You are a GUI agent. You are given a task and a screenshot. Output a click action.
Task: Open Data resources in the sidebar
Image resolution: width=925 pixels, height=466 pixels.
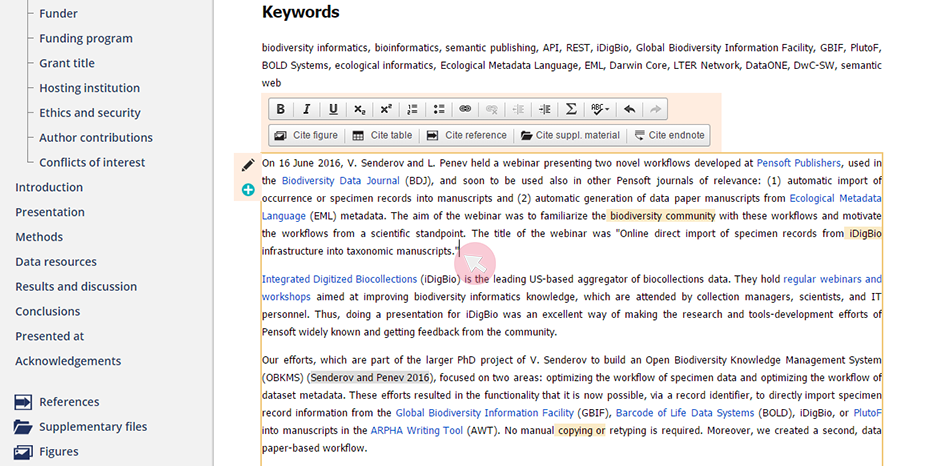[56, 261]
